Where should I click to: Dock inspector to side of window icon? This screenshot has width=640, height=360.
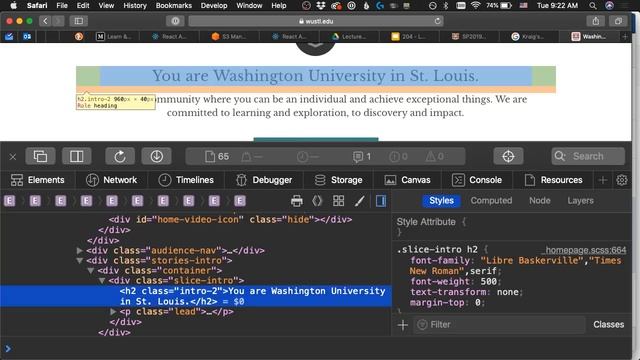[76, 156]
